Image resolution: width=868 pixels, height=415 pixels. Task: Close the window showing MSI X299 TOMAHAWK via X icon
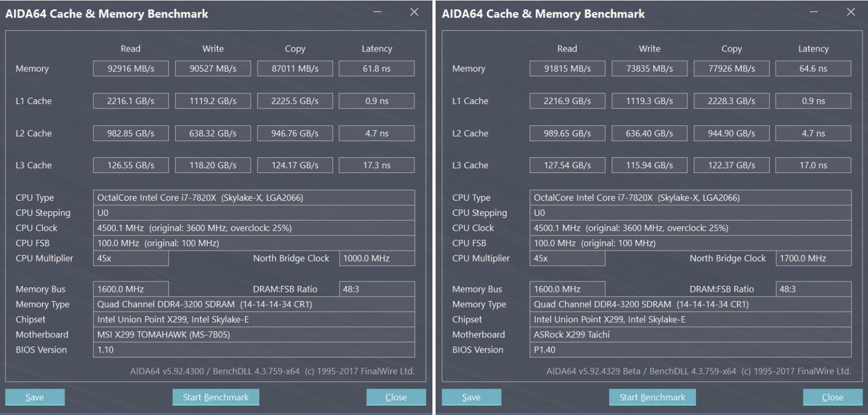(x=414, y=12)
